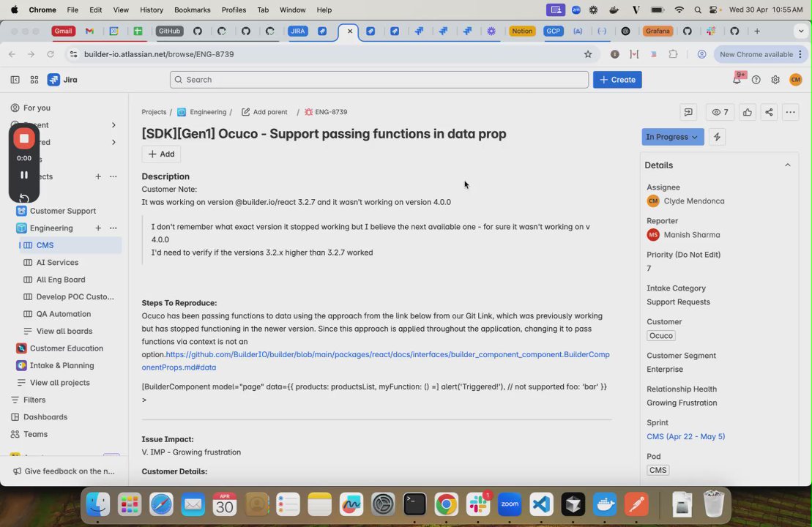This screenshot has height=527, width=812.
Task: Open Engineering project more options
Action: point(113,228)
